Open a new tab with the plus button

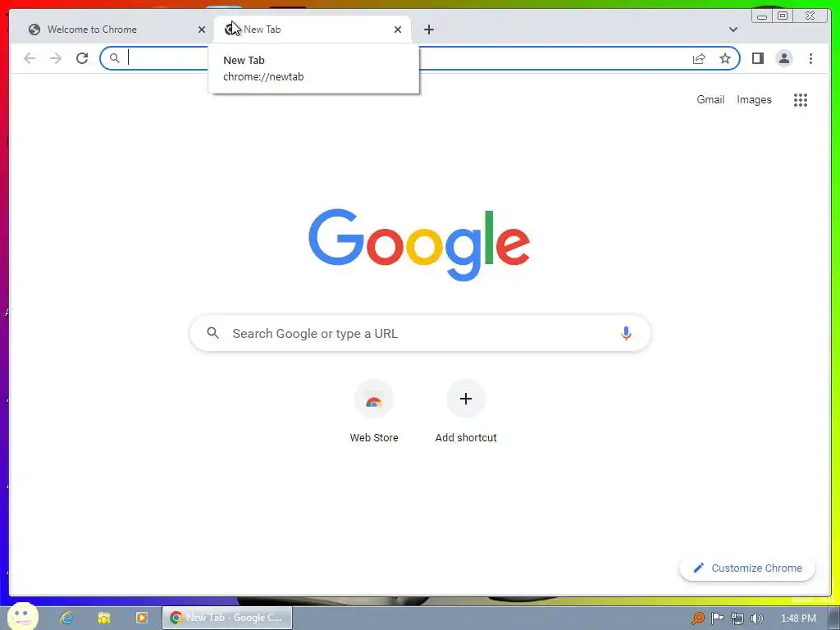click(x=428, y=30)
